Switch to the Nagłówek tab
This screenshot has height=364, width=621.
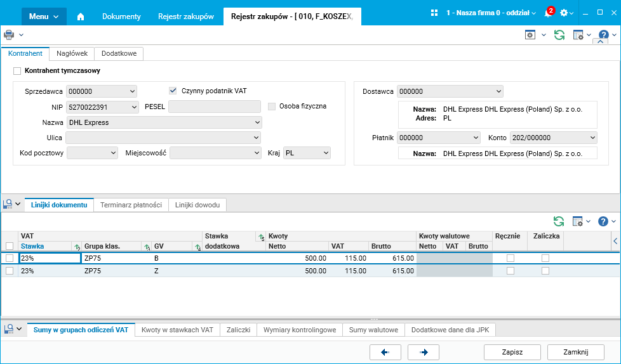[72, 53]
